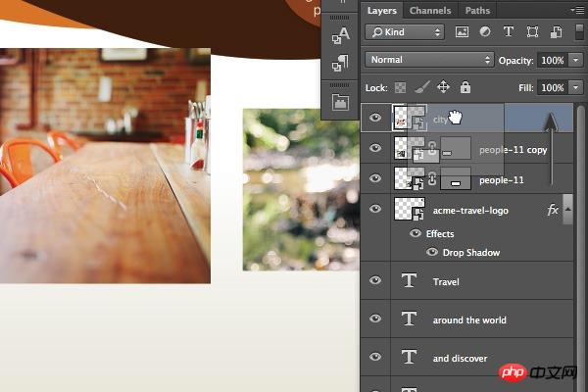Lock position move icon
Screen dimensions: 588x392
443,87
